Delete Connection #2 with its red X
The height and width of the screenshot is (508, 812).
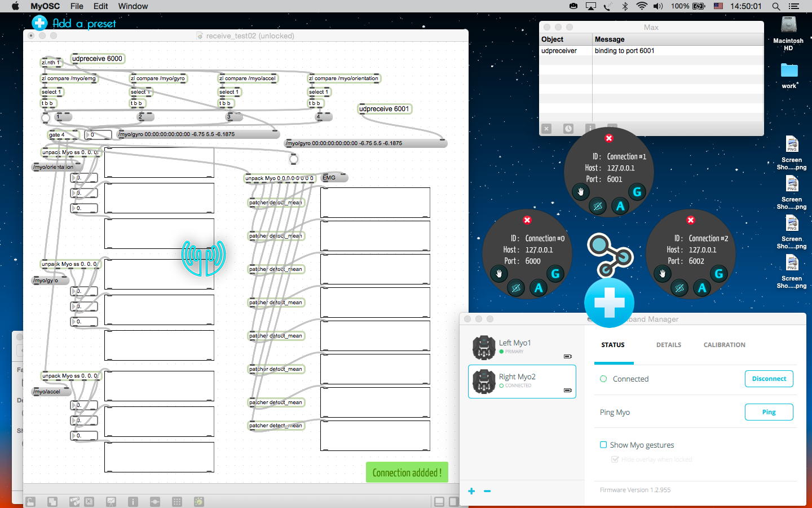690,220
